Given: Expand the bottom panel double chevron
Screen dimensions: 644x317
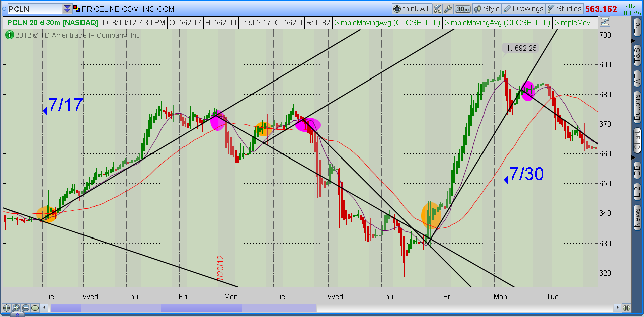Looking at the screenshot, I should pos(18,315).
